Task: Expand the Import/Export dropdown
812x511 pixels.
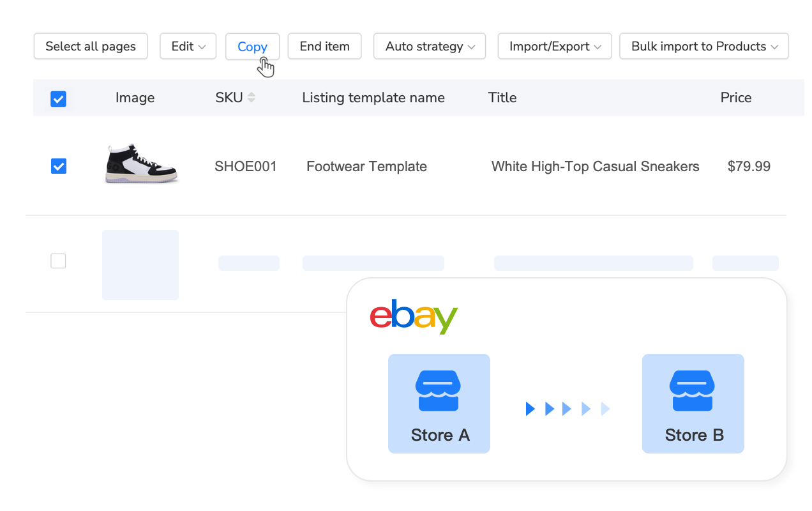Action: [554, 46]
